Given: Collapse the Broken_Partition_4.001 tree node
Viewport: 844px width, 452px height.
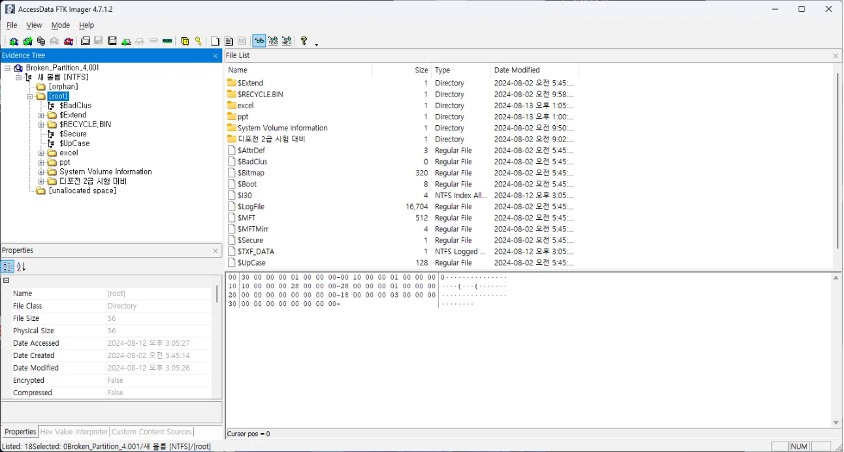Looking at the screenshot, I should pyautogui.click(x=8, y=68).
